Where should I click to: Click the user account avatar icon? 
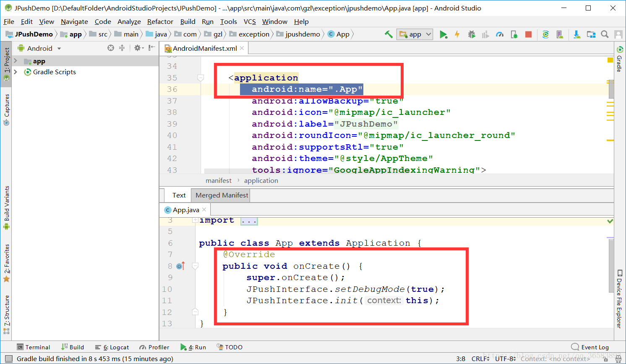618,34
